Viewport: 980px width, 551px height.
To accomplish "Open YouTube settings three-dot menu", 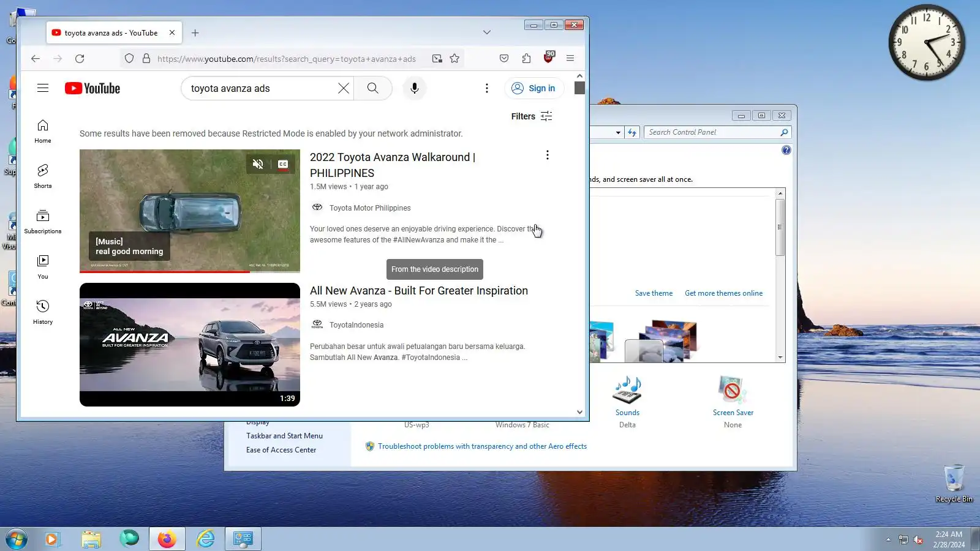I will point(487,88).
